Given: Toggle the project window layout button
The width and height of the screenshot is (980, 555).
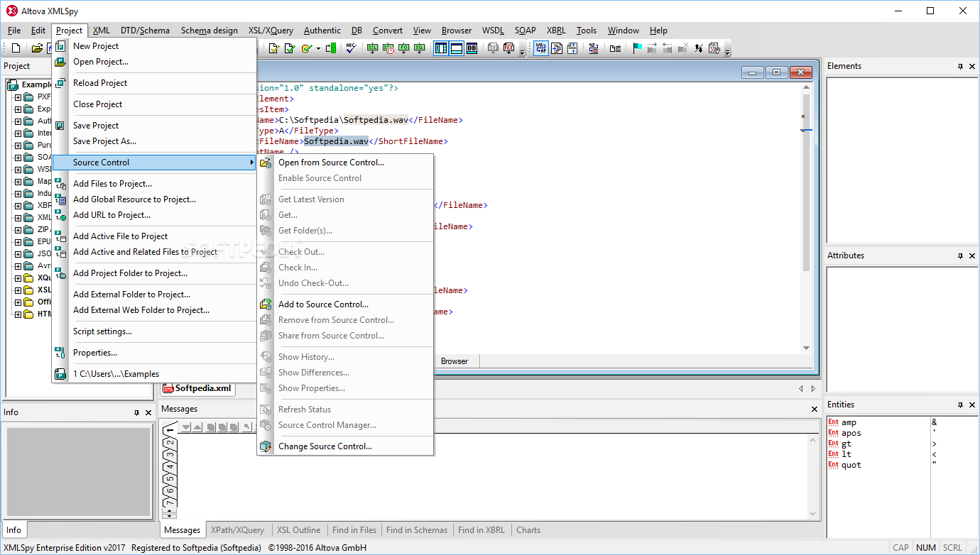Looking at the screenshot, I should click(441, 48).
